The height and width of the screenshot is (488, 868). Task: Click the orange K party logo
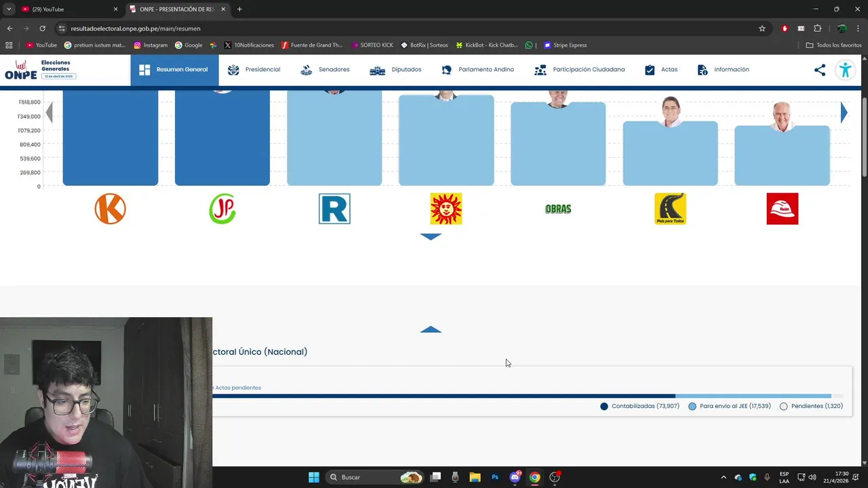(x=111, y=209)
